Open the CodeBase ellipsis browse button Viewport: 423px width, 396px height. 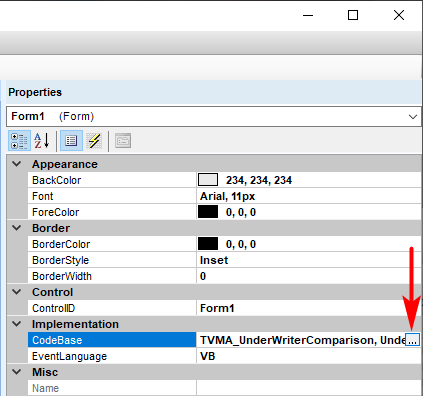(412, 340)
